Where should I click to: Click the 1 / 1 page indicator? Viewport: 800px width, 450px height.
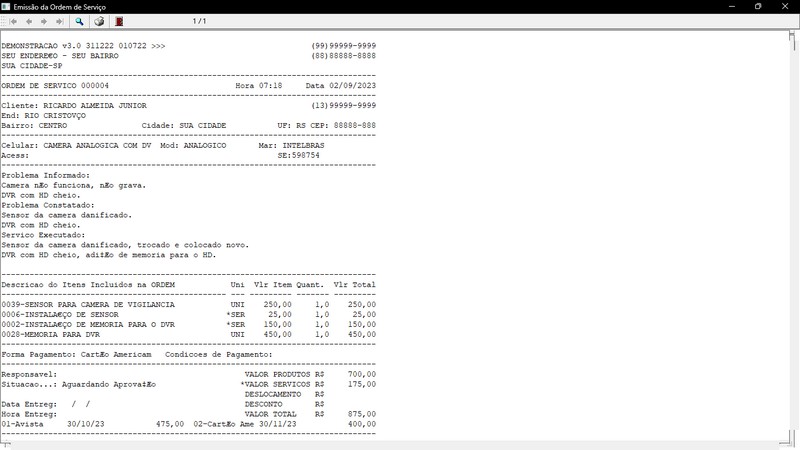pyautogui.click(x=199, y=21)
